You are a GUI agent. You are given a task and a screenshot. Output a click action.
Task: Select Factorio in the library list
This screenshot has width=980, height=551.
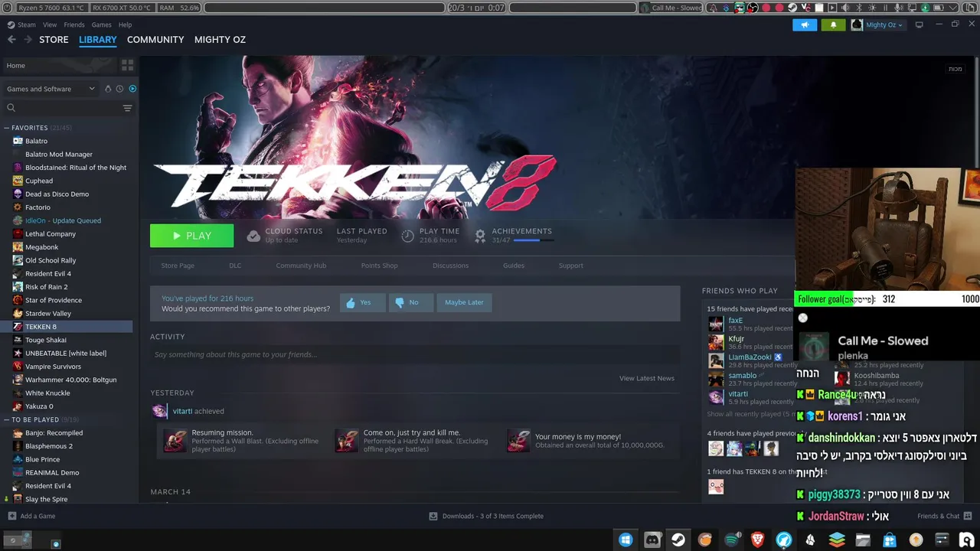38,207
